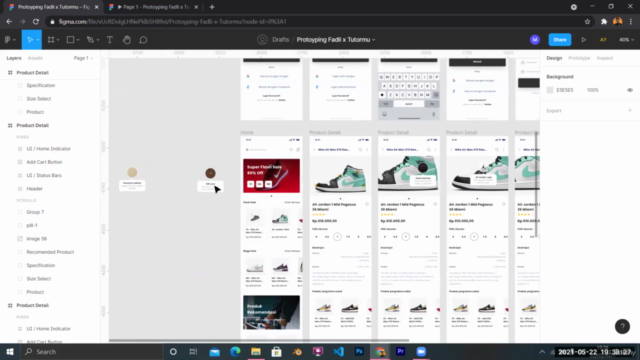Open Visual Studio Code from taskbar
This screenshot has width=640, height=360.
338,351
